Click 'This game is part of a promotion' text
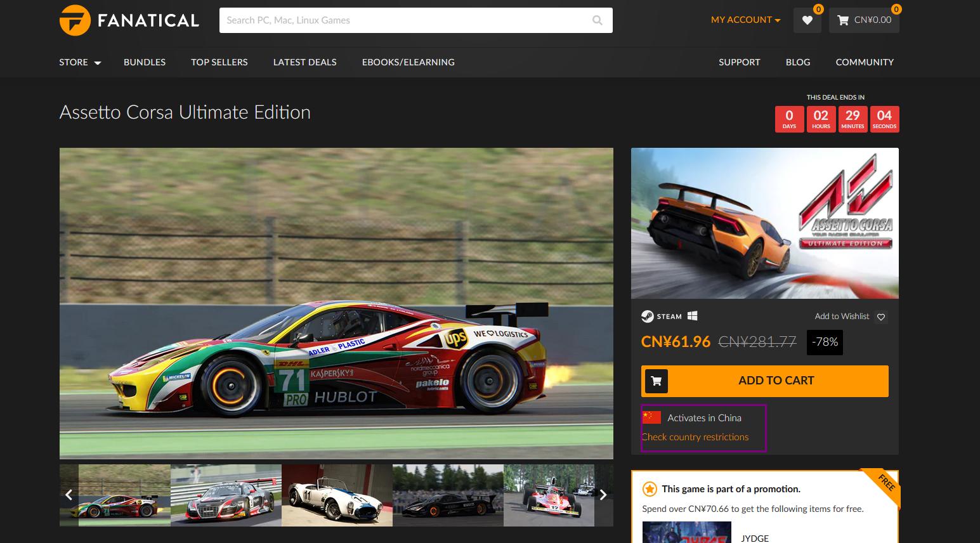The height and width of the screenshot is (543, 980). coord(731,489)
